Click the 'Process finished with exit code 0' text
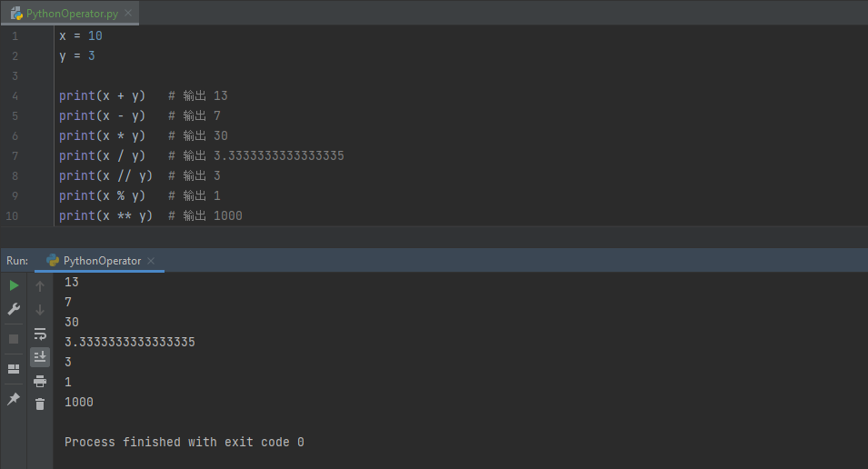 [185, 442]
